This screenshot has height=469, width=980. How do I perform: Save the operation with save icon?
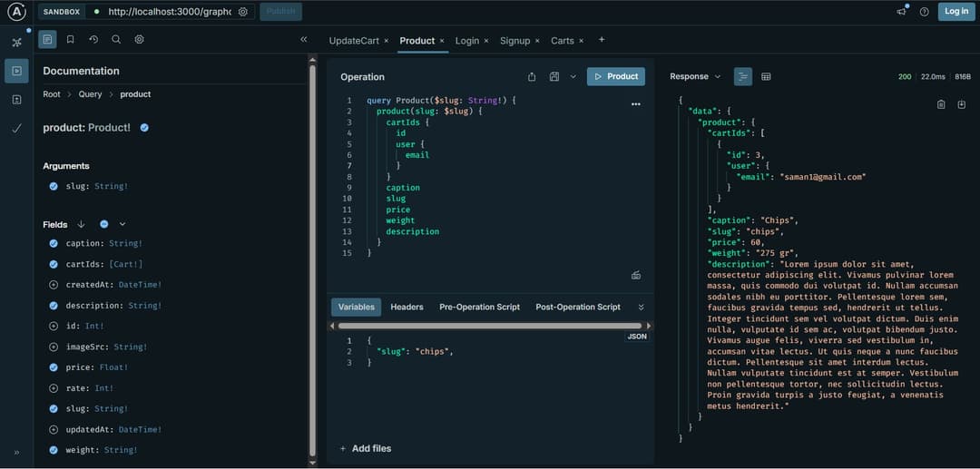[x=554, y=77]
